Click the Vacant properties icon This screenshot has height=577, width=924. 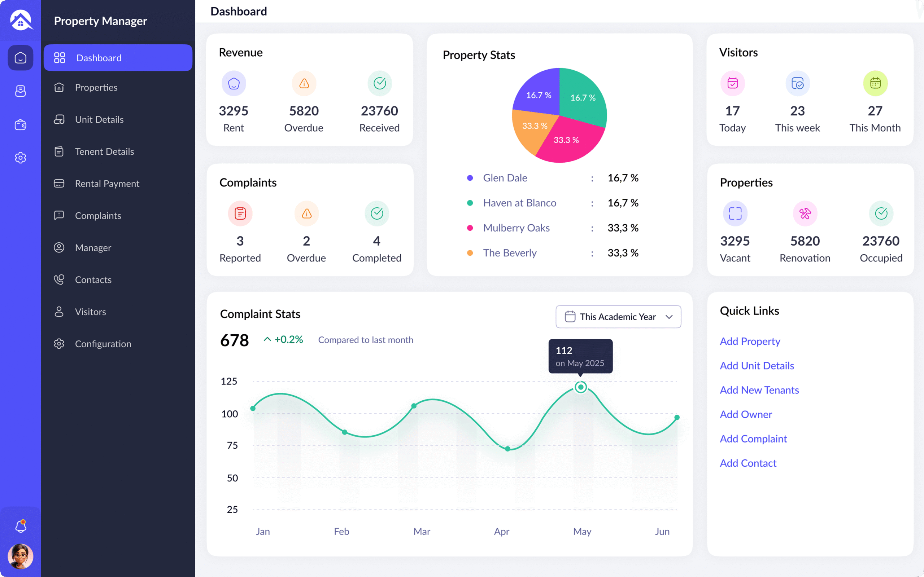tap(735, 213)
